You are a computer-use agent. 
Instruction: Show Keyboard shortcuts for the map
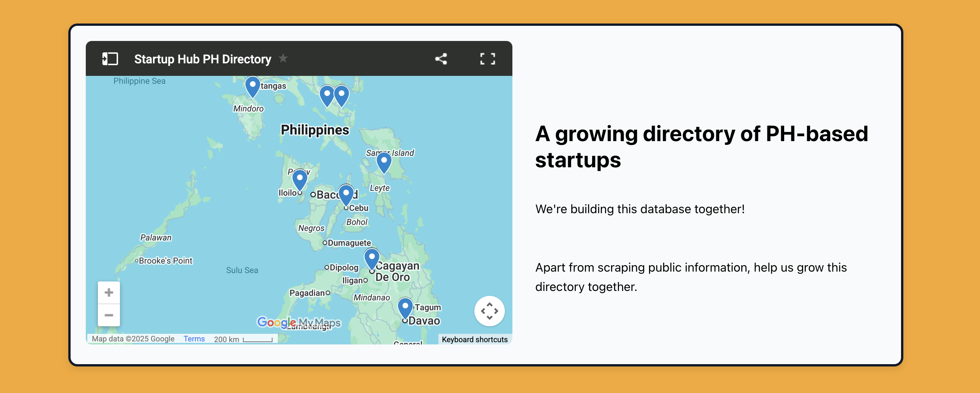click(474, 340)
